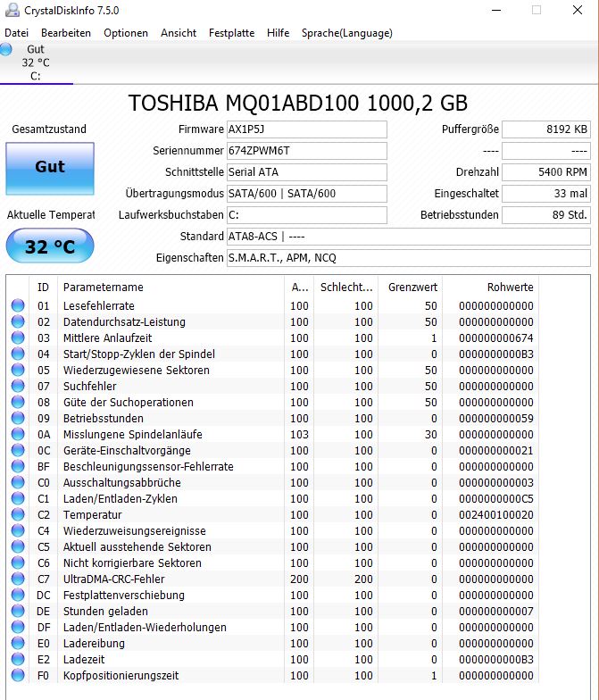Click the Übertragungsmodus field SATA/600
This screenshot has height=700, width=599.
coord(307,194)
